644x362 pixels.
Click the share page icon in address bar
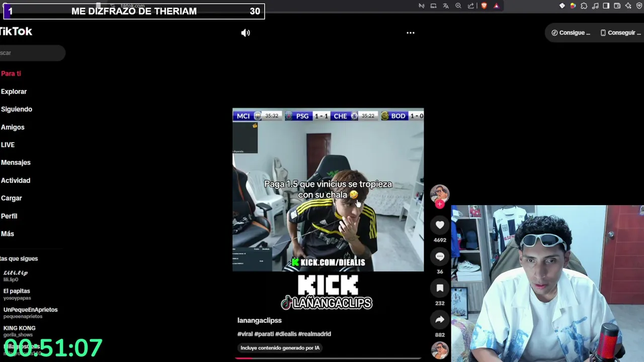[471, 6]
